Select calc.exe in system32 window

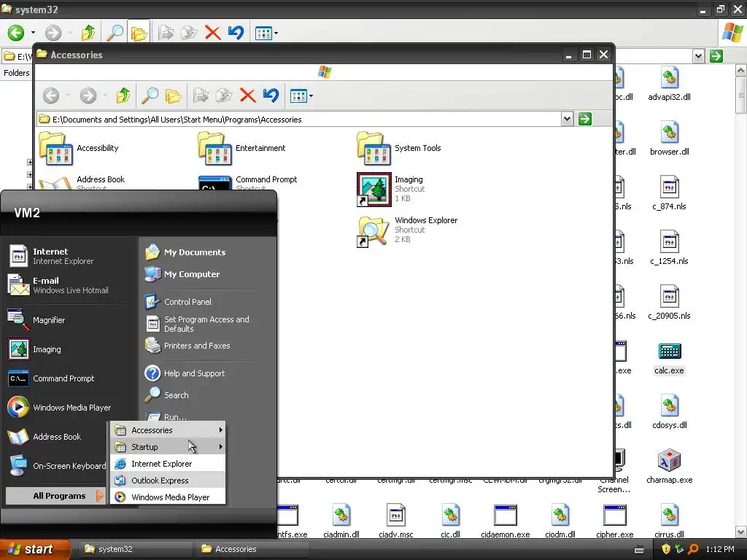coord(669,358)
